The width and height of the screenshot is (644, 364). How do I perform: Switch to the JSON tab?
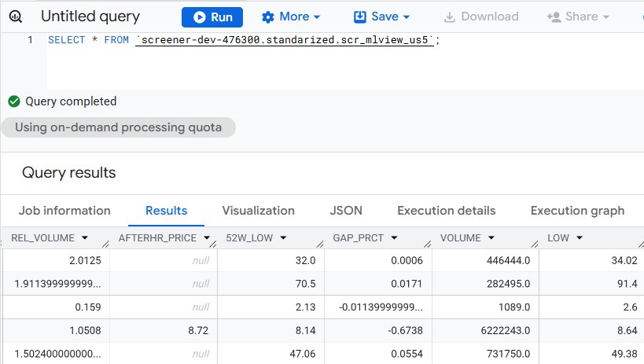[x=346, y=211]
